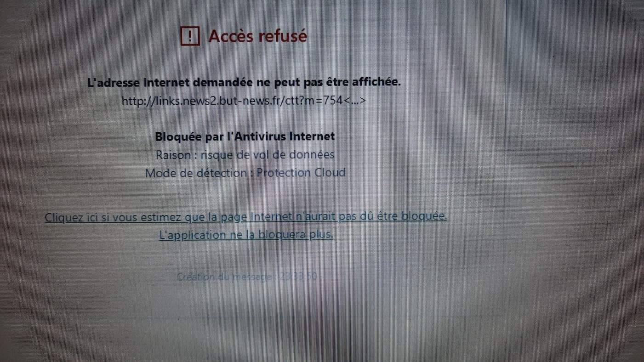Click the word "refusé" in red title
Viewport: 644px width, 362px height.
tap(283, 36)
